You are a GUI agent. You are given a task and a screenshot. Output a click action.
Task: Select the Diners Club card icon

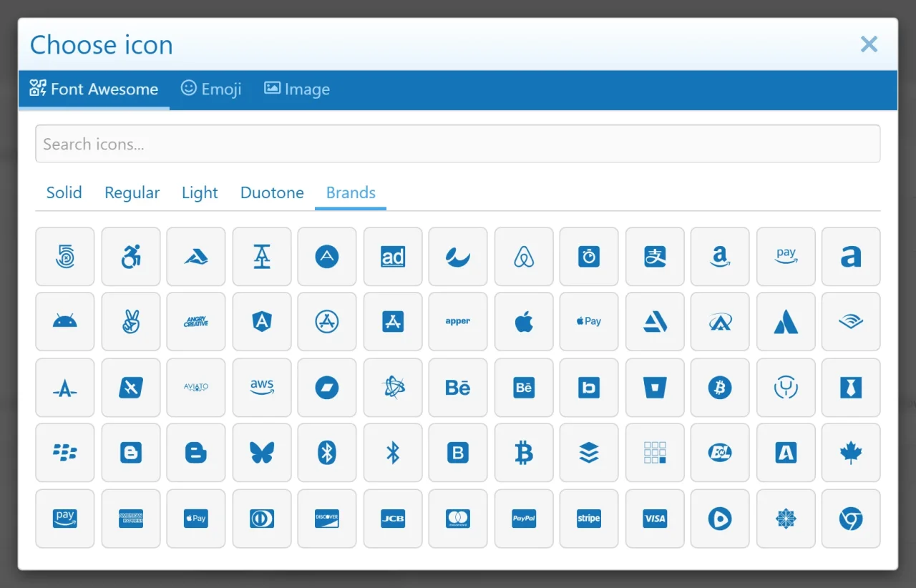pos(261,518)
